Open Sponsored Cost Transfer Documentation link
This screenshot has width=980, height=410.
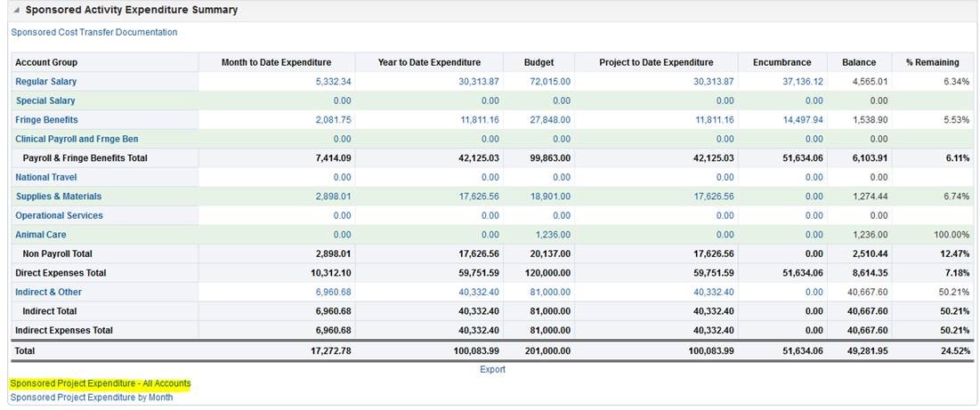pyautogui.click(x=93, y=32)
